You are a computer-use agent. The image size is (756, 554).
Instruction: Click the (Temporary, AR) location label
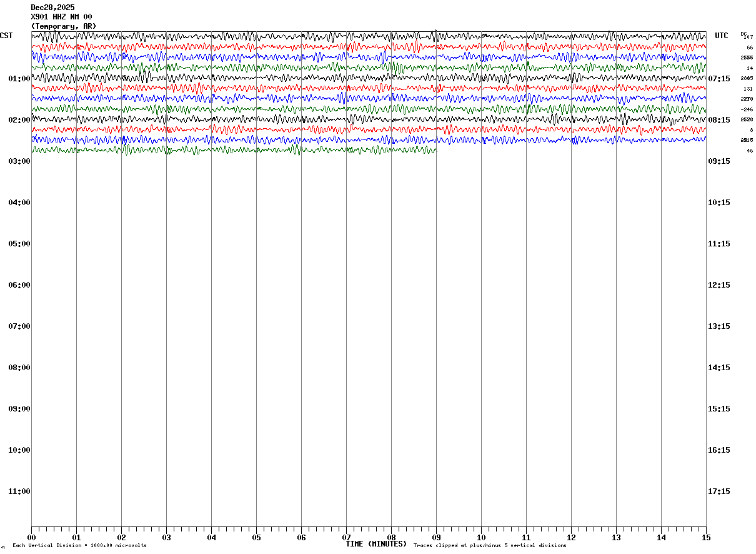(x=64, y=26)
